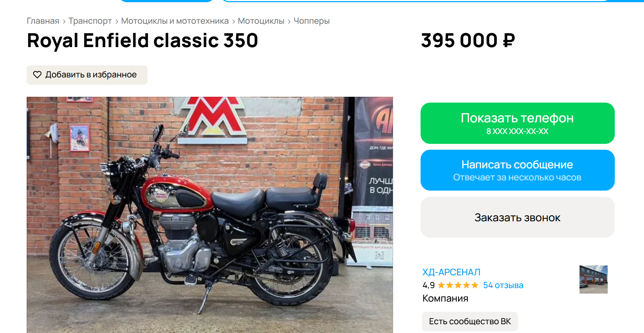Open Мотоциклы и мототехника breadcrumb
Image resolution: width=644 pixels, height=333 pixels.
pyautogui.click(x=175, y=21)
